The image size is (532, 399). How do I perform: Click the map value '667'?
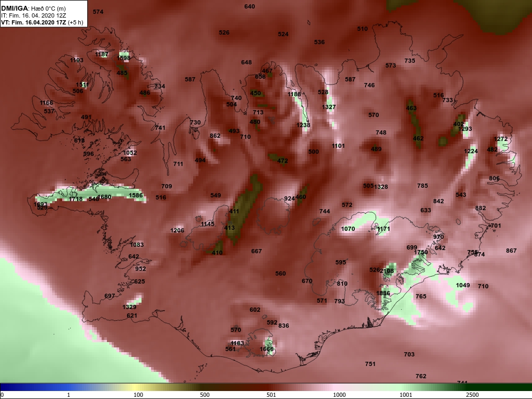click(x=256, y=251)
